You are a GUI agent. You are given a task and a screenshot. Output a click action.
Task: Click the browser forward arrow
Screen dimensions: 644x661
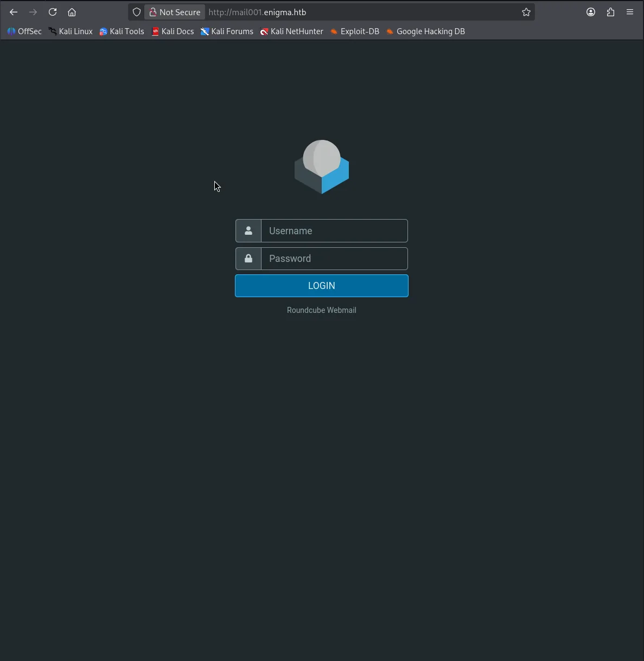tap(33, 12)
